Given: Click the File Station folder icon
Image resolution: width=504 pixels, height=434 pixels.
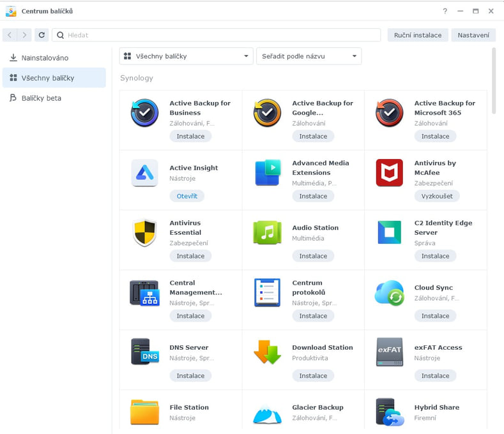Looking at the screenshot, I should [144, 412].
